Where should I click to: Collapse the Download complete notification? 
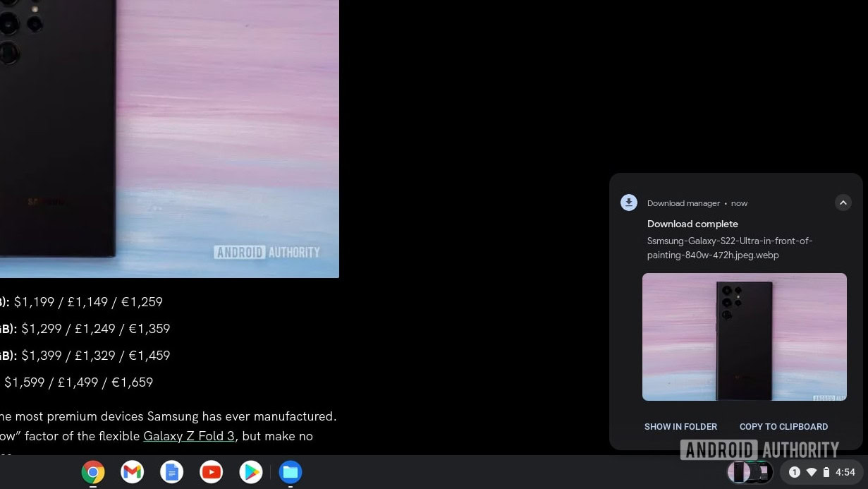point(843,203)
